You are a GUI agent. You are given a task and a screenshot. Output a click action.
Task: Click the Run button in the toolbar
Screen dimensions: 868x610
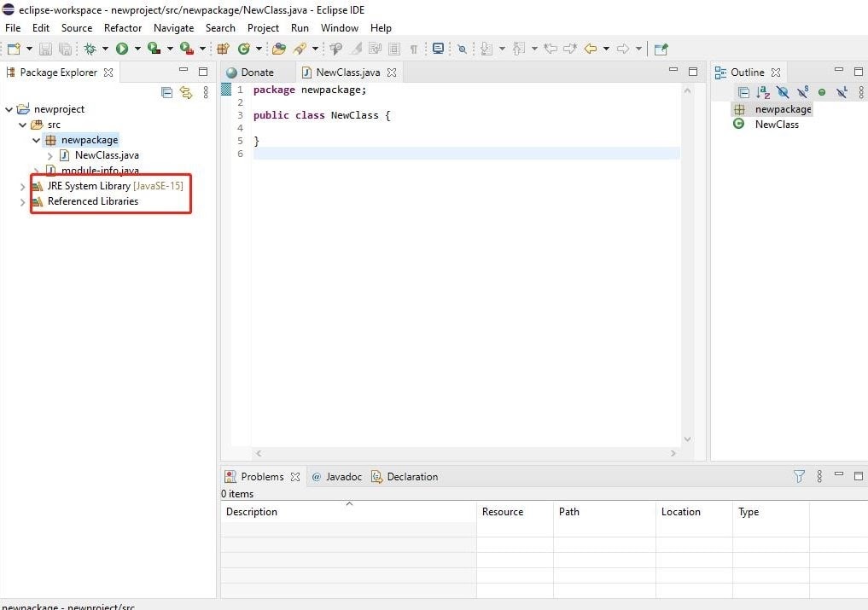[122, 49]
